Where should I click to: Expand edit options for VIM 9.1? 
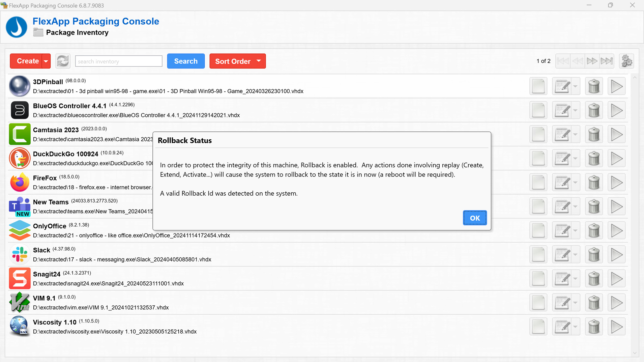pos(576,303)
